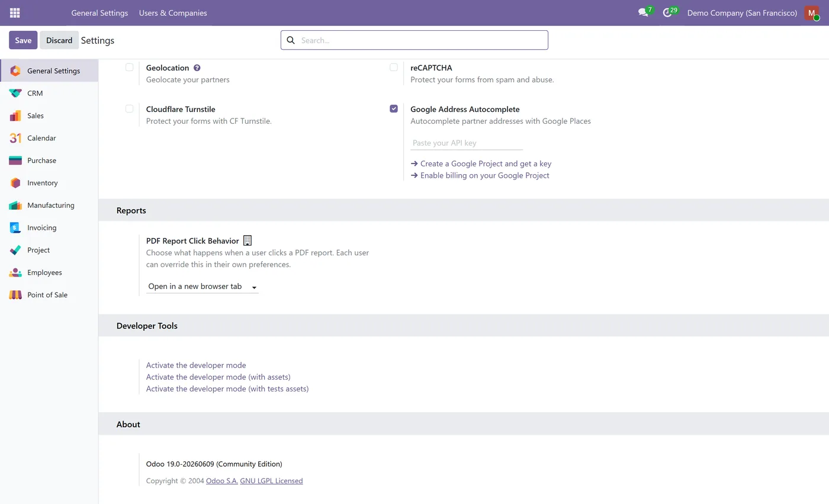Open the activities clock icon
Screen dimensions: 829x504
click(667, 12)
